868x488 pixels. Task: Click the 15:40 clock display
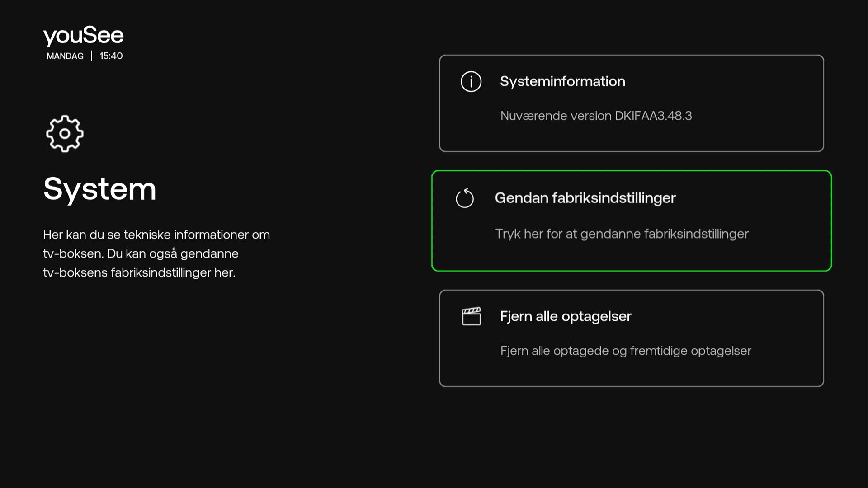[x=111, y=56]
